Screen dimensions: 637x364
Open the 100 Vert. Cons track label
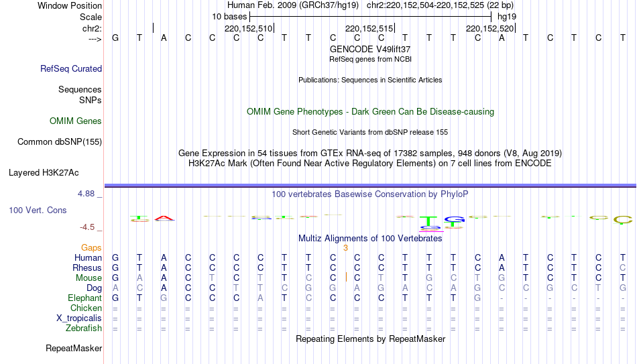[x=38, y=210]
